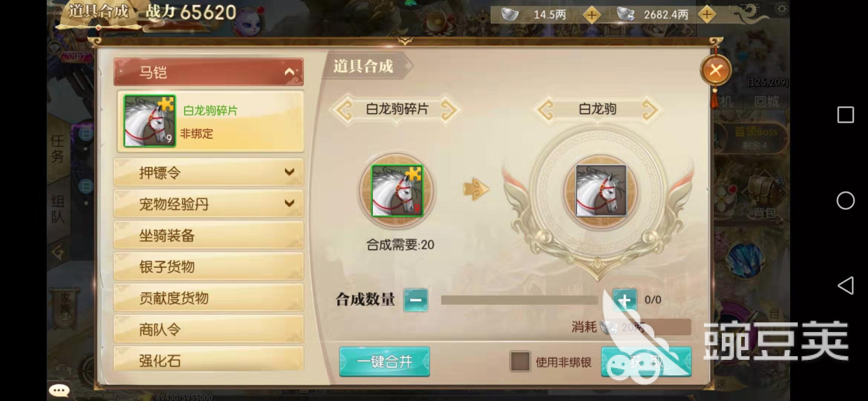Tap the Android back navigation icon
Image resolution: width=868 pixels, height=401 pixels.
[x=845, y=286]
